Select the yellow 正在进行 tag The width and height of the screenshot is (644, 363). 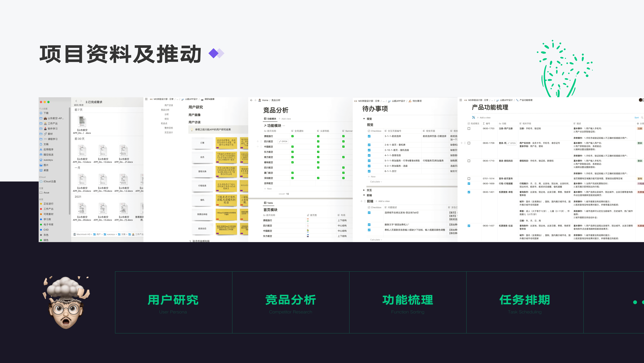tap(47, 204)
